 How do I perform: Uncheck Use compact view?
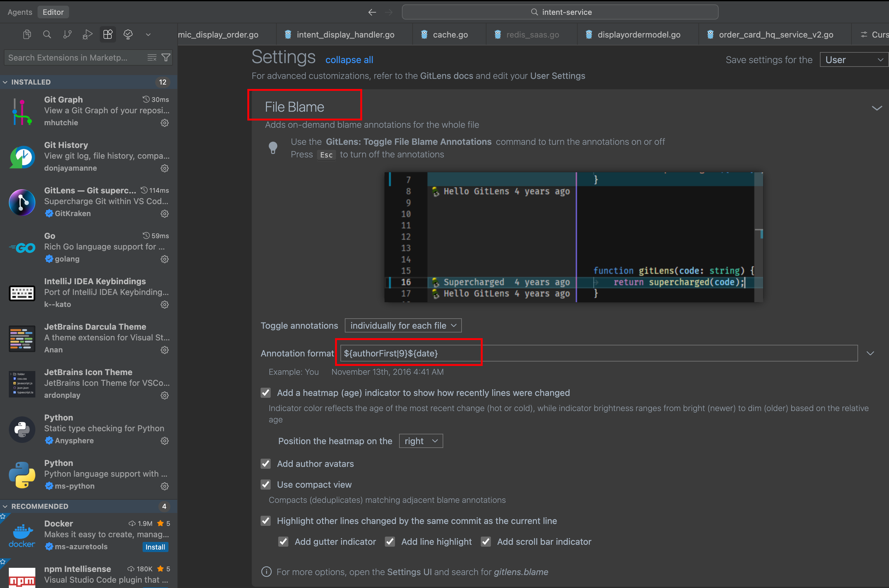pos(266,485)
